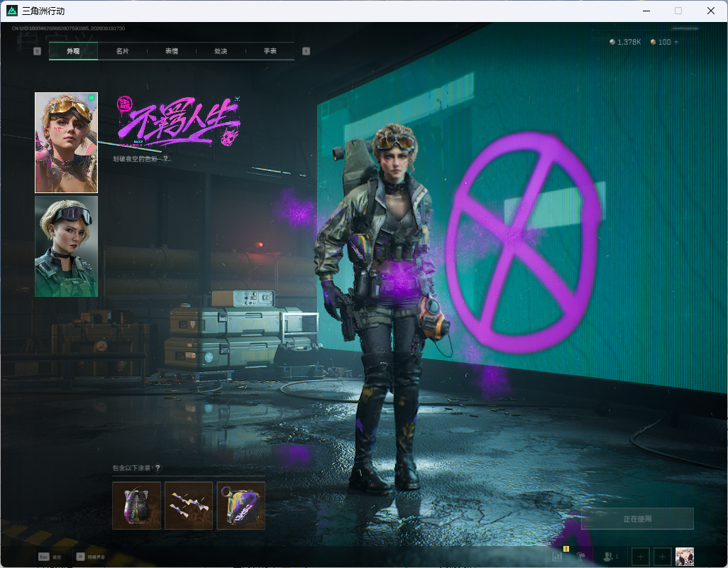Click the 不羁人生 skin title logo
The width and height of the screenshot is (728, 568).
pos(179,121)
